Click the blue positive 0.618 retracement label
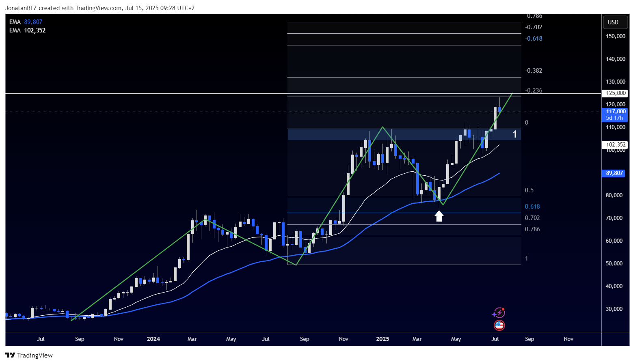The height and width of the screenshot is (364, 635). point(532,207)
